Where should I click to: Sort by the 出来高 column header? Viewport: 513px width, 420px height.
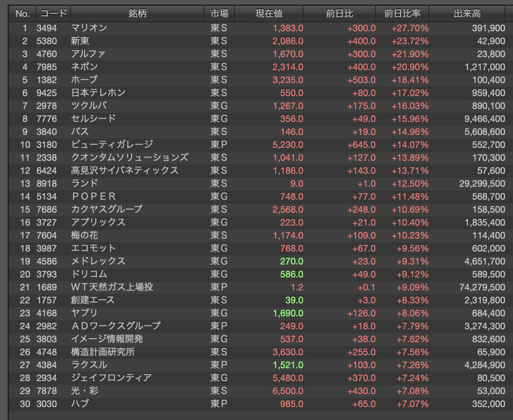tap(467, 14)
